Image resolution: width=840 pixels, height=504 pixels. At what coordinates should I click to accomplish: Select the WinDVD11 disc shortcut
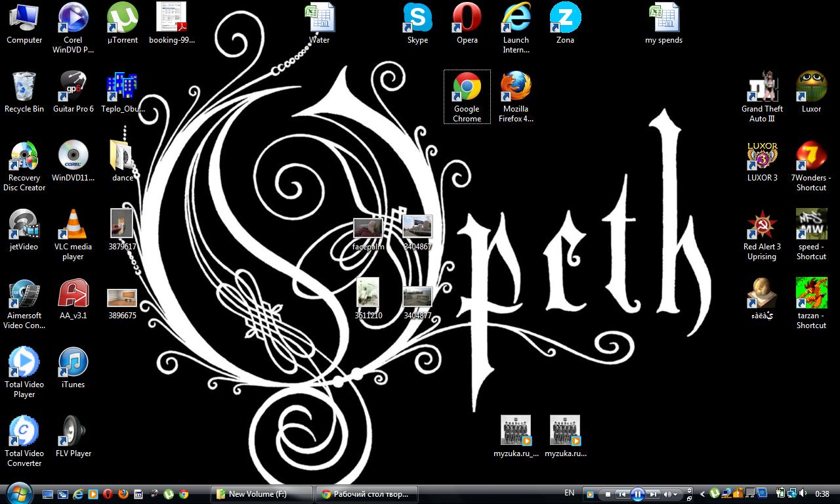[73, 161]
